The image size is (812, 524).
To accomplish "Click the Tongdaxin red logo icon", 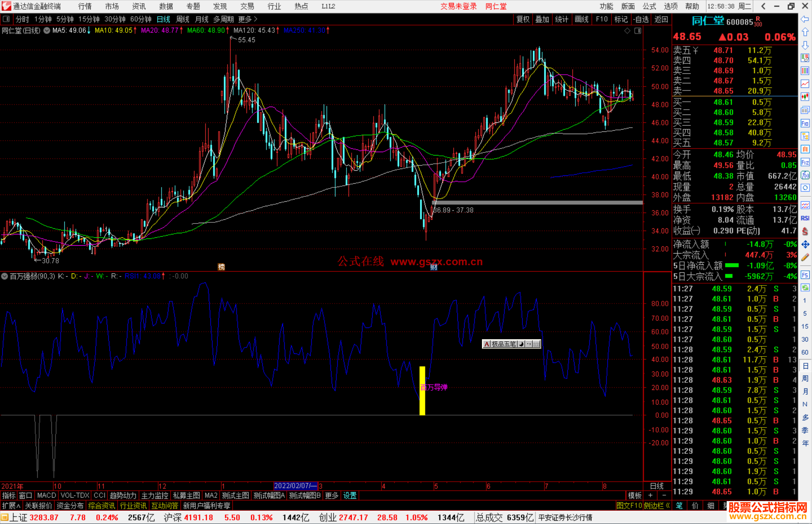I will (x=6, y=6).
